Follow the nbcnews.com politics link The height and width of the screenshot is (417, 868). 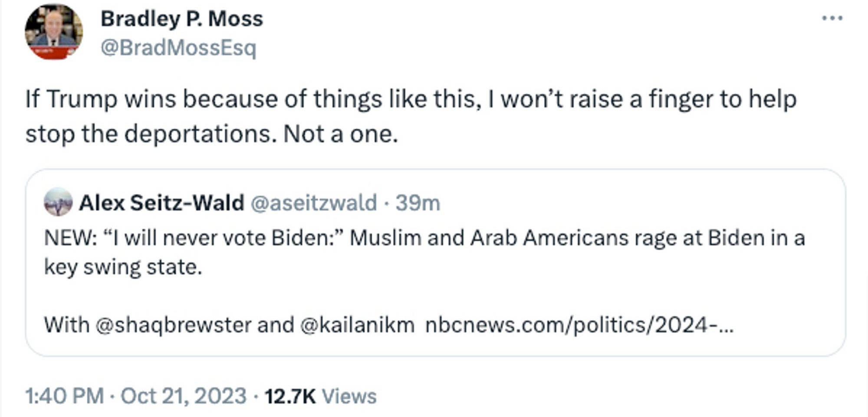tap(579, 325)
